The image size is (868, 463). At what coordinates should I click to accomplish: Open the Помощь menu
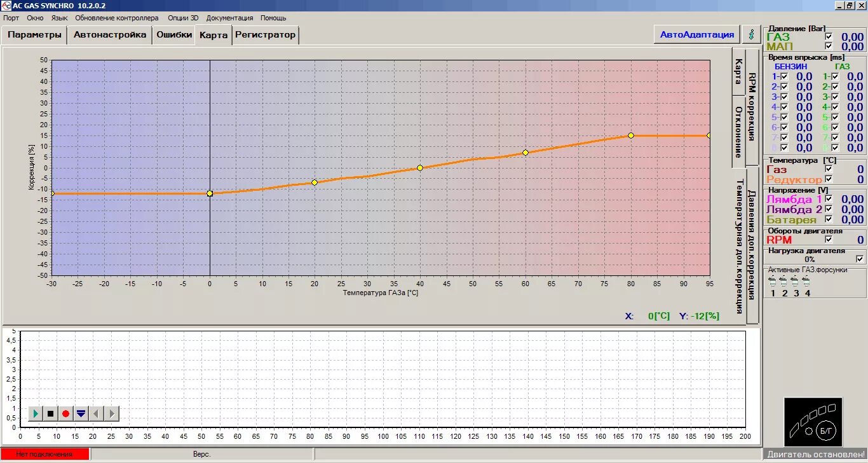273,18
